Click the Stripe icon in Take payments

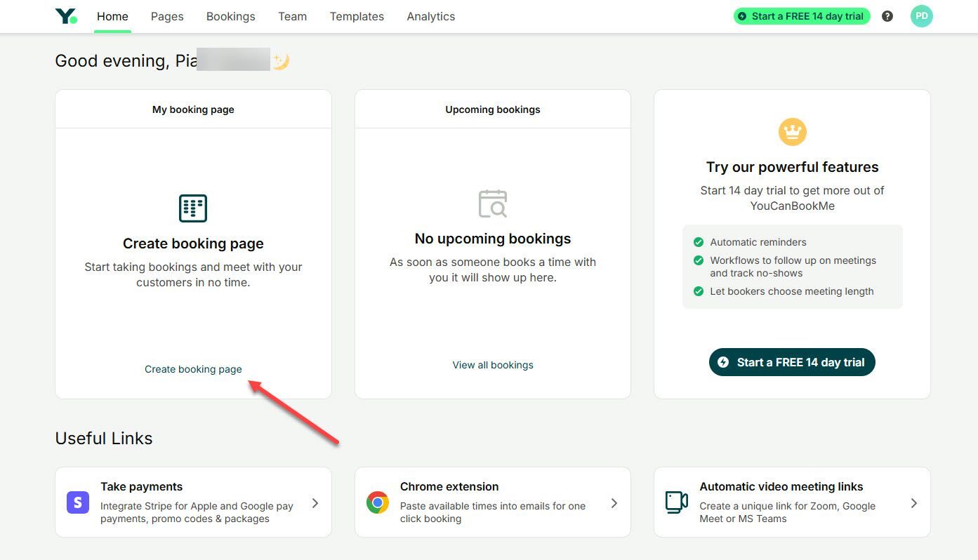pyautogui.click(x=78, y=502)
